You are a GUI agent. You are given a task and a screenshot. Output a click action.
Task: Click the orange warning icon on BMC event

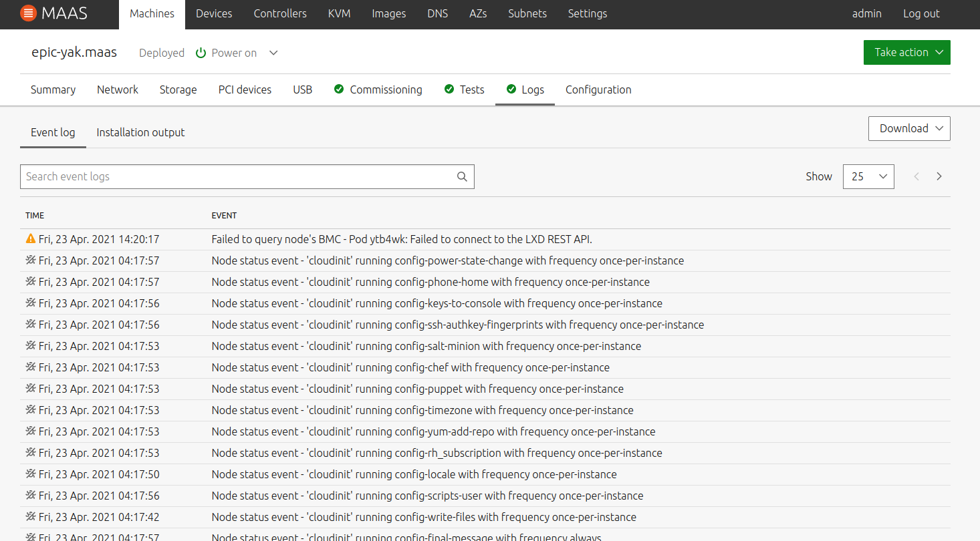point(30,238)
